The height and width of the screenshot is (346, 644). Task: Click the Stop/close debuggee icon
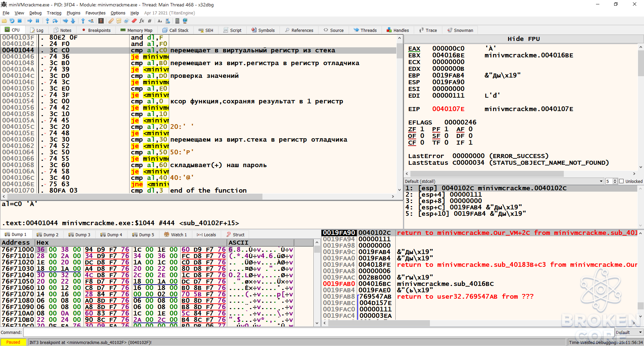pos(20,21)
